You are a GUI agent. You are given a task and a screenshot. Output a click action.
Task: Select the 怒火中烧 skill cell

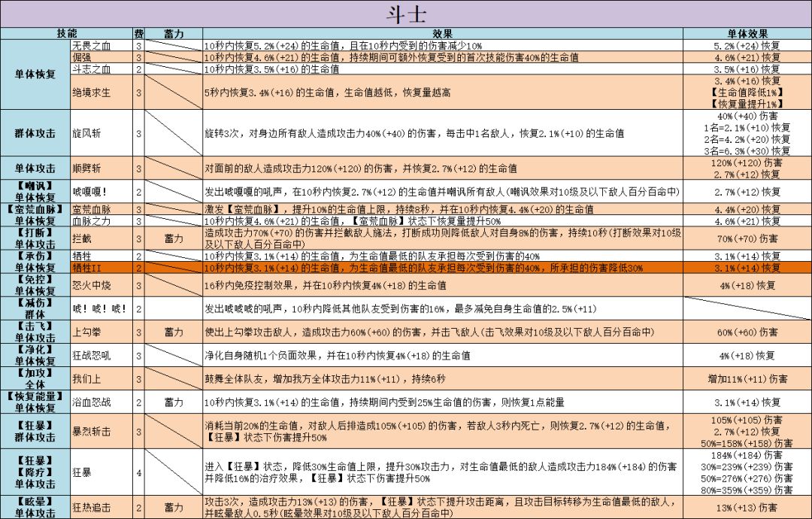[x=101, y=285]
